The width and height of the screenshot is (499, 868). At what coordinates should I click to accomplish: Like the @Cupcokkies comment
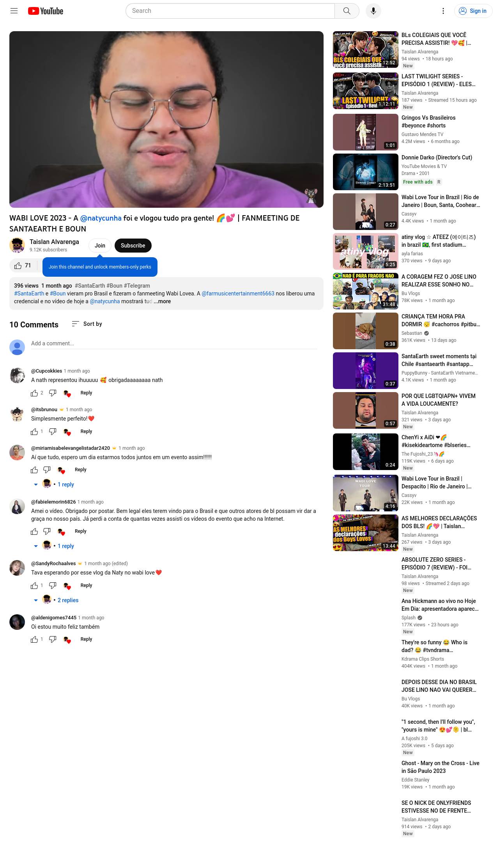pos(34,393)
